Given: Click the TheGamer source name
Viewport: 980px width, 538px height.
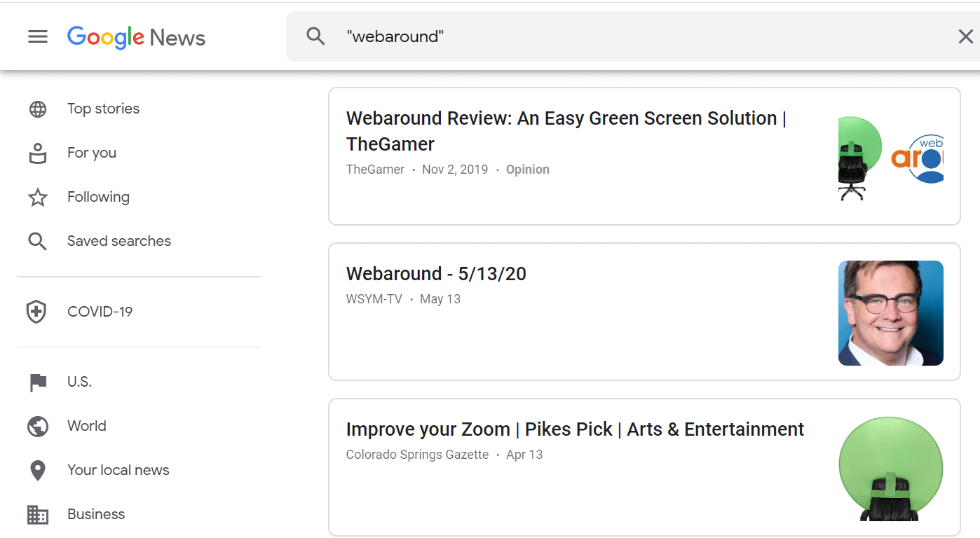Looking at the screenshot, I should [x=375, y=170].
